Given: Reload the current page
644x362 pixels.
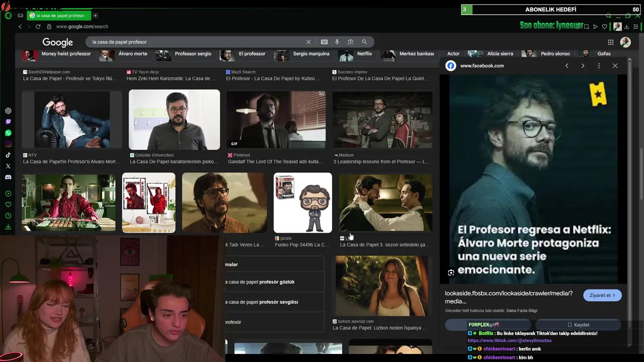Looking at the screenshot, I should click(x=38, y=27).
